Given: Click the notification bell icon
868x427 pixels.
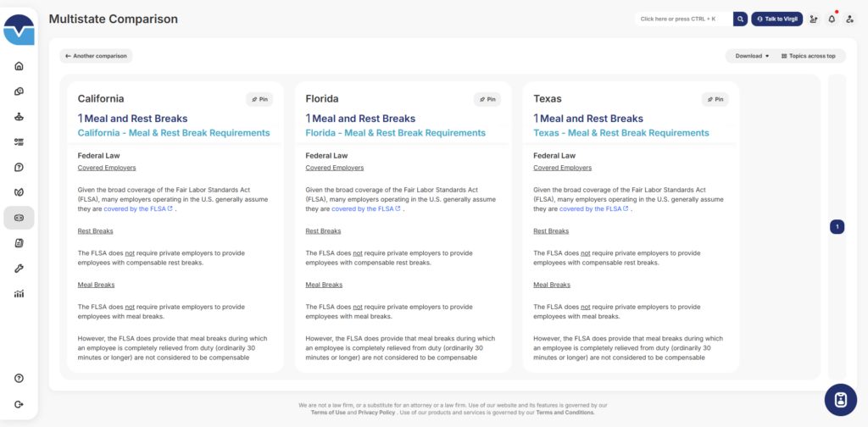Looking at the screenshot, I should 832,19.
